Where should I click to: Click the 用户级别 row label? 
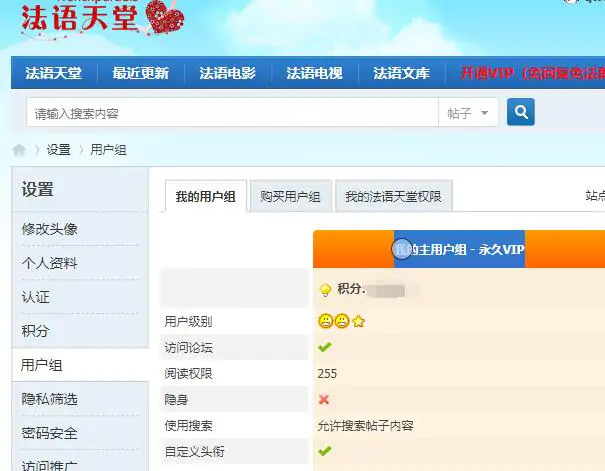click(x=188, y=321)
